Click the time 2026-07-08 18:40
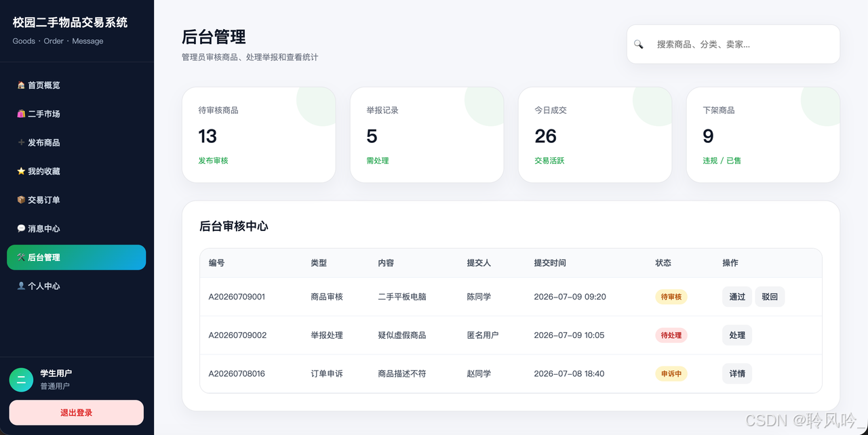 pyautogui.click(x=569, y=373)
